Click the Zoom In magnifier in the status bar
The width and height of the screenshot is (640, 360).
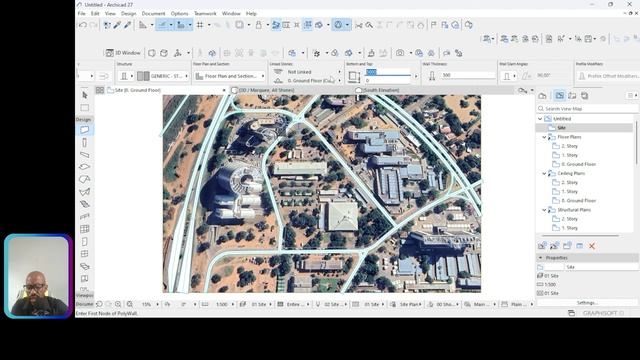coord(118,304)
